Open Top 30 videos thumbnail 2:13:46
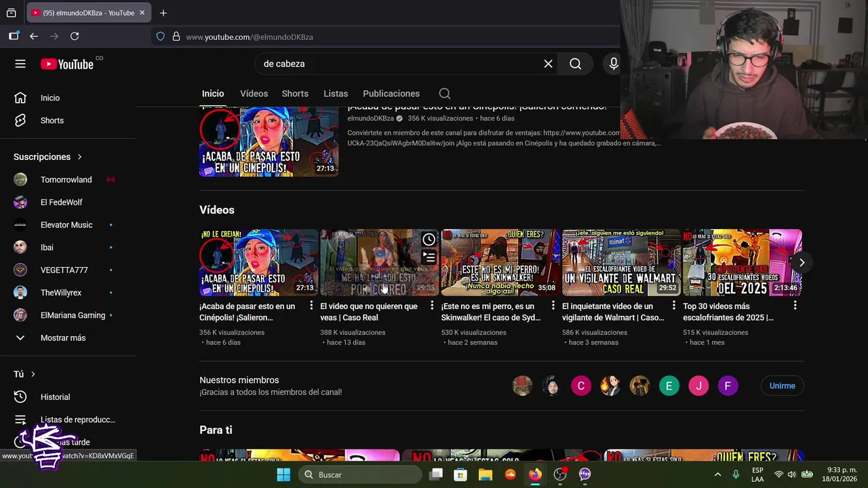Screen dimensions: 868x488 click(x=742, y=262)
